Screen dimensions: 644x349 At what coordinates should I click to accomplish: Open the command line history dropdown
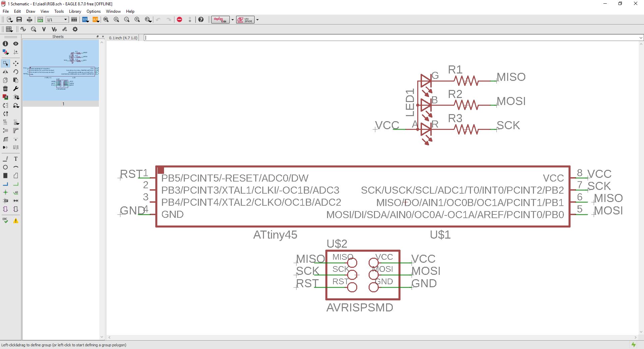641,38
